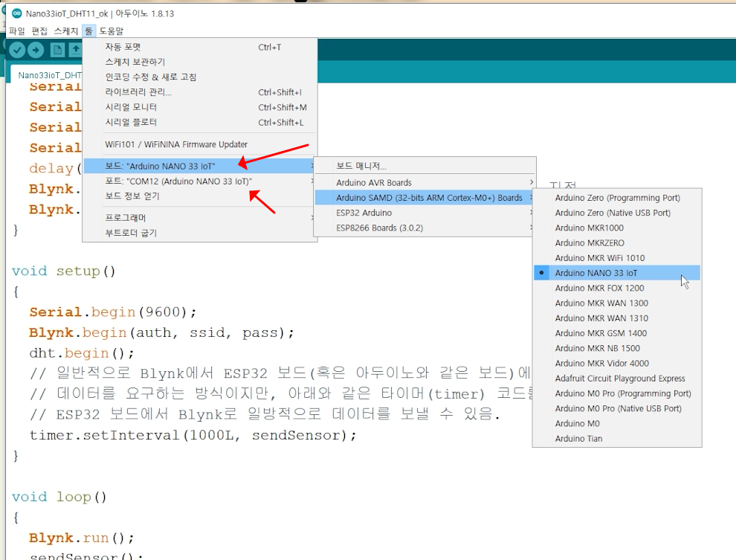Choose Arduino Tian board
Viewport: 736px width, 560px height.
pyautogui.click(x=617, y=439)
